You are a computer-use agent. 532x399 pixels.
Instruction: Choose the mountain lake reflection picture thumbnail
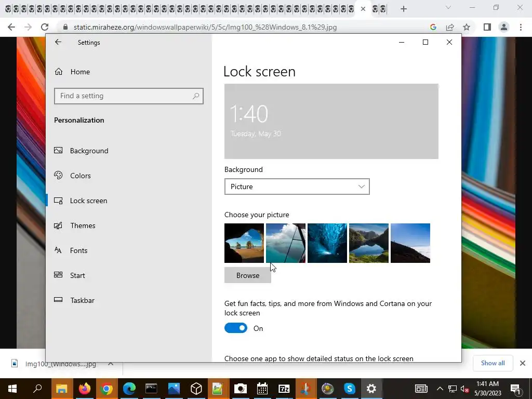tap(369, 243)
